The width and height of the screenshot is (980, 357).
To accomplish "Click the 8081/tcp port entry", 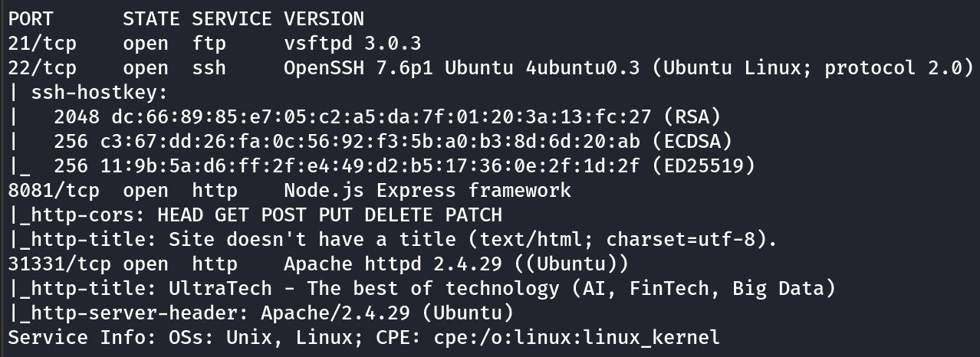I will [x=48, y=191].
